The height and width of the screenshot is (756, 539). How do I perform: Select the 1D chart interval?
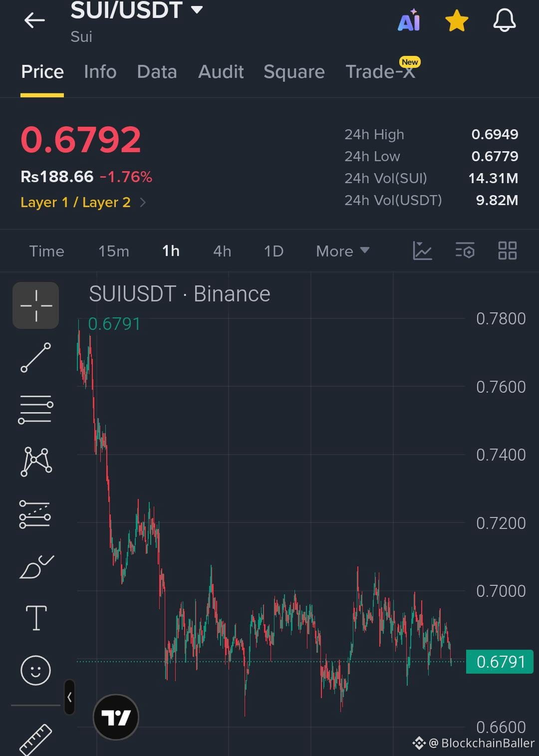coord(273,251)
